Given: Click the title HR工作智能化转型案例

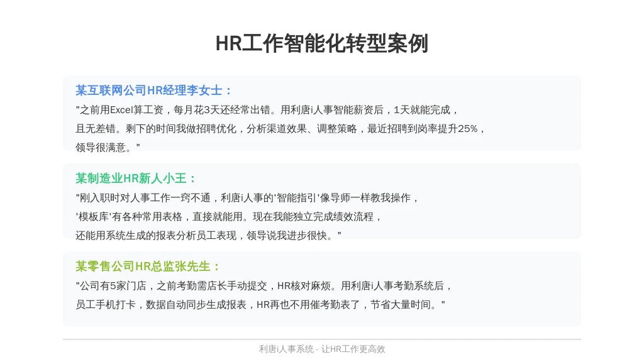Looking at the screenshot, I should coord(322,43).
